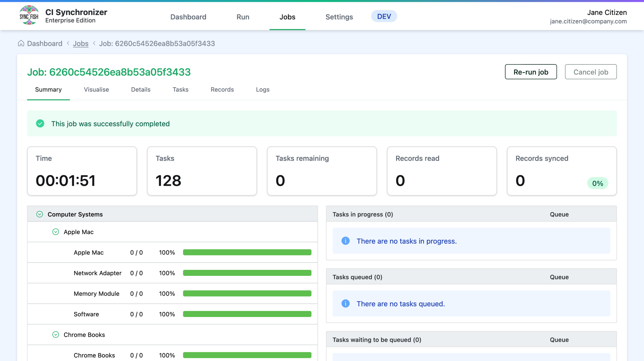The height and width of the screenshot is (361, 644).
Task: Go to Settings in top navigation
Action: [x=339, y=17]
